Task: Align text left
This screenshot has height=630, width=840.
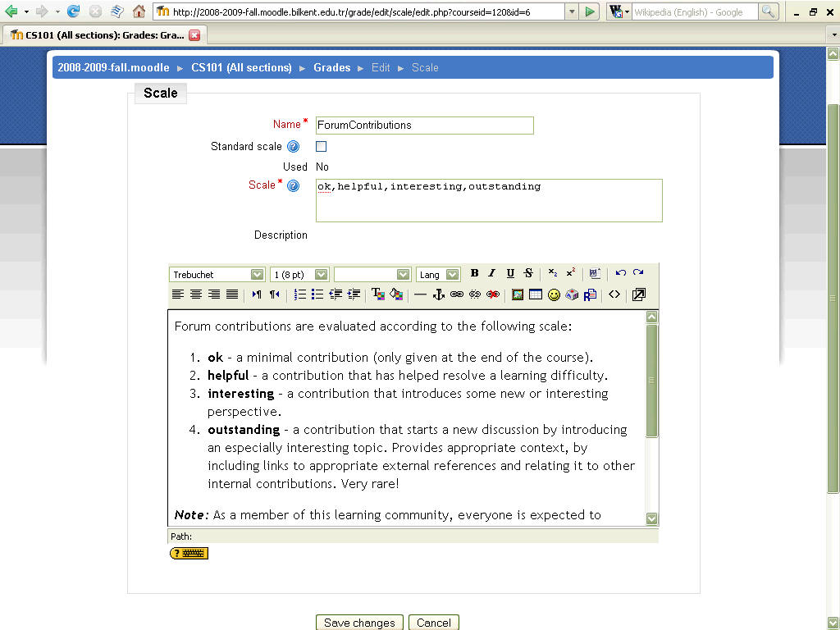Action: [178, 294]
